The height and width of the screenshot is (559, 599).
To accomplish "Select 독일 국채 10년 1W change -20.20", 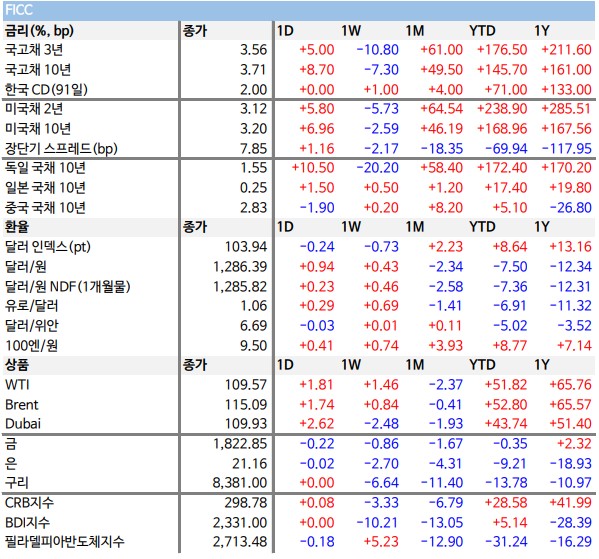I will coord(377,168).
